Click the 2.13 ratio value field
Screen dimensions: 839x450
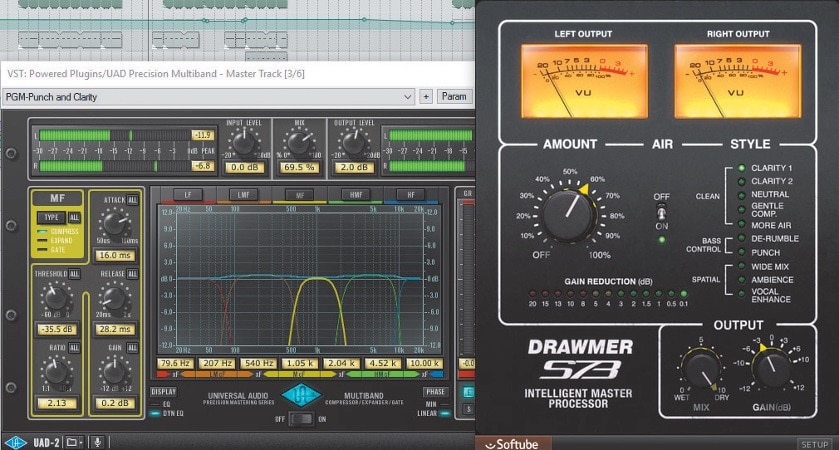pos(56,403)
